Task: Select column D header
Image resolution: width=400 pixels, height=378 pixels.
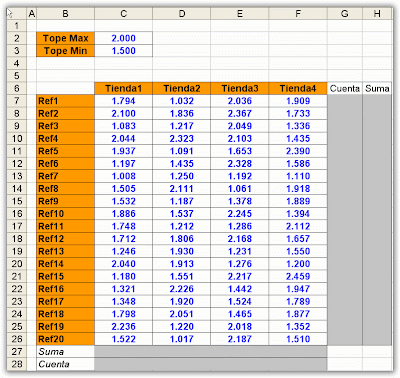Action: (182, 13)
